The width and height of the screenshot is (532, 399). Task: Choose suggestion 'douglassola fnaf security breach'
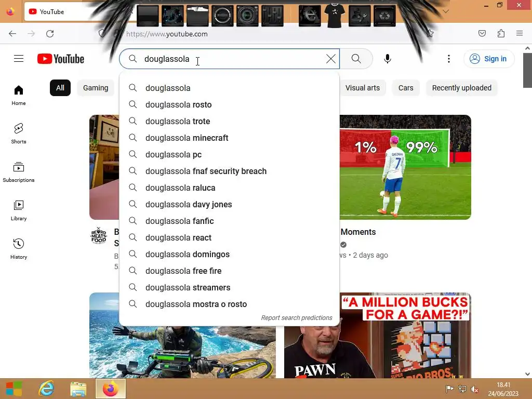tap(229, 171)
